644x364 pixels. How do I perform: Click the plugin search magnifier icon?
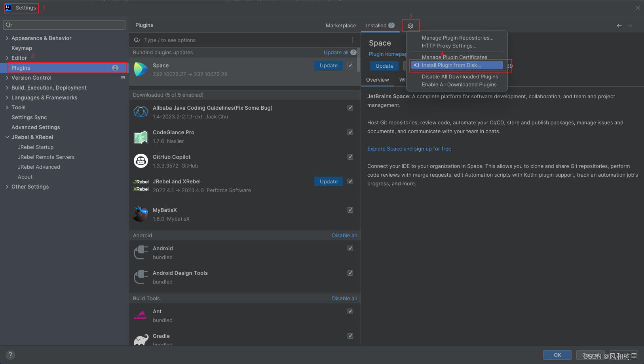coord(137,40)
